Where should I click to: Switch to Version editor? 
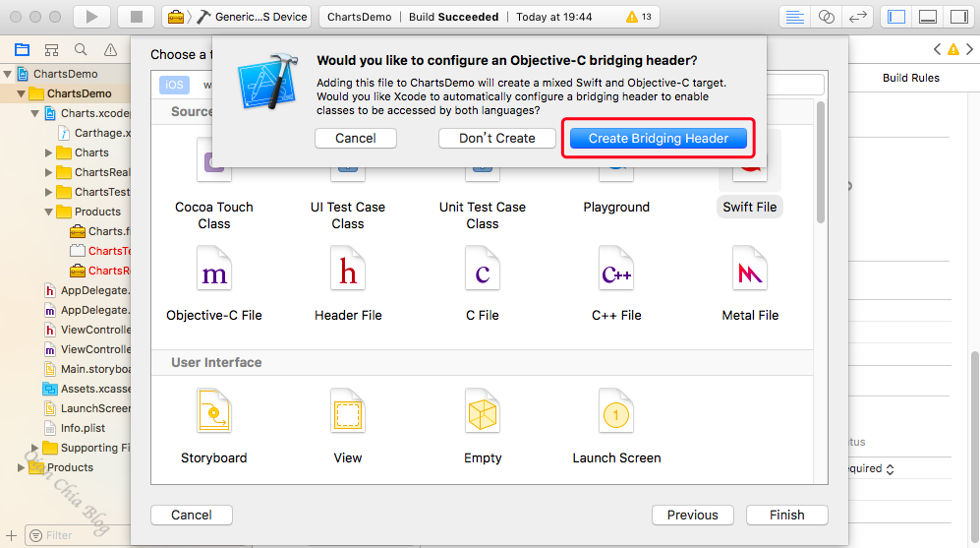pos(857,17)
